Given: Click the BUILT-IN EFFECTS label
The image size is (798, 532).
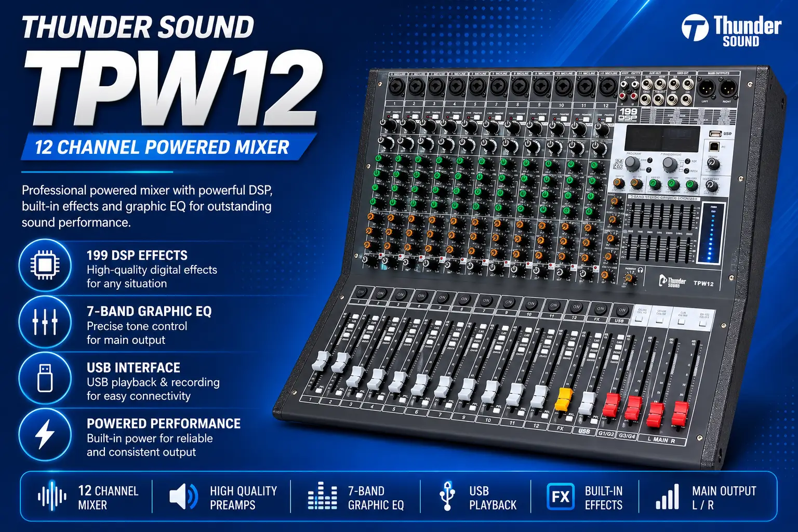Looking at the screenshot, I should click(x=604, y=498).
